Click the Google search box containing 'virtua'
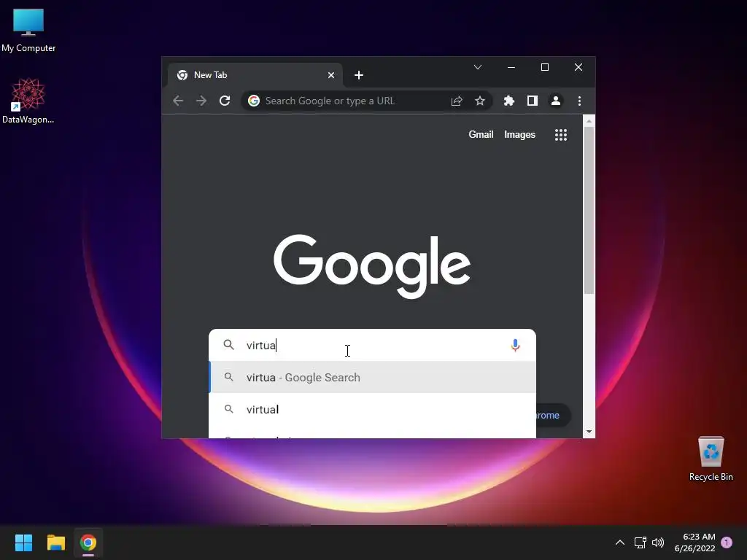This screenshot has width=747, height=560. [x=373, y=345]
